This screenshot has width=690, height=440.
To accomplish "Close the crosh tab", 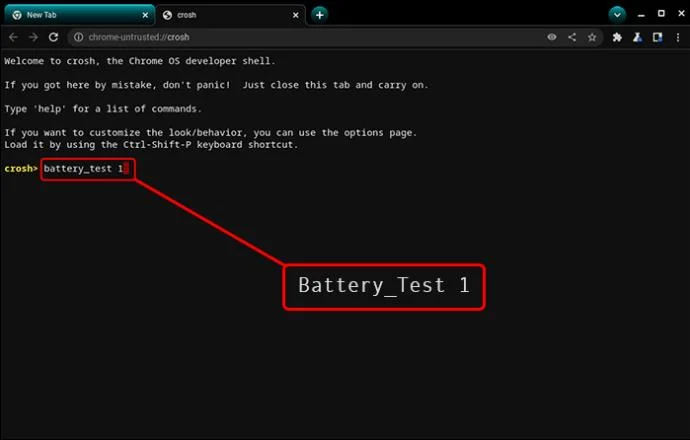I will coord(296,15).
